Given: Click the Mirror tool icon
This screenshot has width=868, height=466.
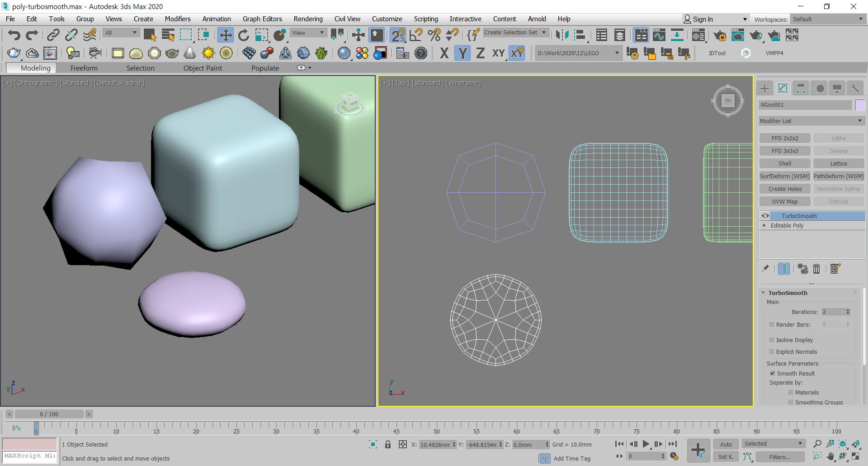Looking at the screenshot, I should [562, 35].
